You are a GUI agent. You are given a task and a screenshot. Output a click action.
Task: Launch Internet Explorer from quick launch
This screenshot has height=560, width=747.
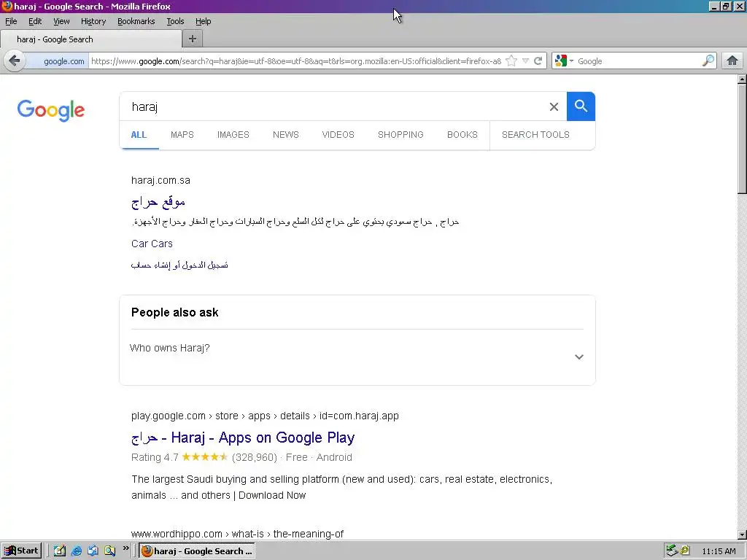pos(76,551)
